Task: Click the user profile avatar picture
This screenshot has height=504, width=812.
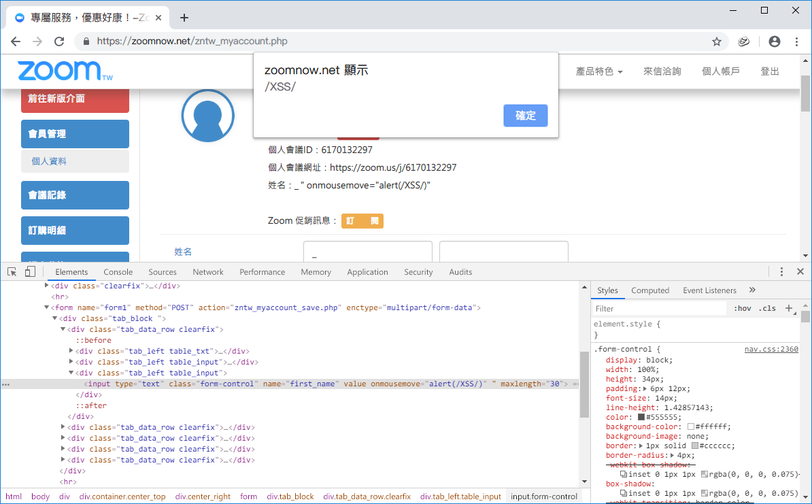Action: click(x=207, y=116)
